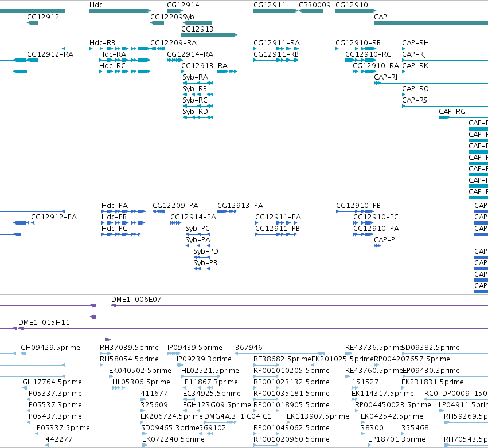Select the unsuffixed Syb gene label
Screen dimensions: 488x448
click(188, 17)
